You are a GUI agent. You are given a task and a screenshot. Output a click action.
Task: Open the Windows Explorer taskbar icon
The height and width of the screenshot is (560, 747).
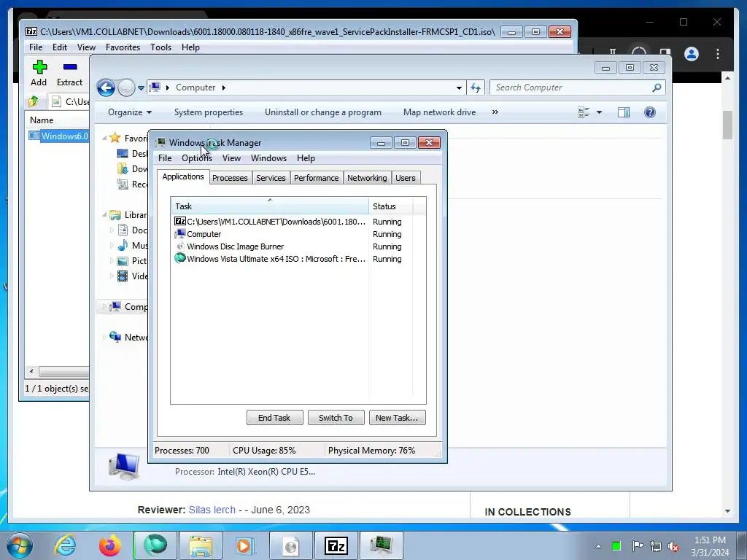tap(201, 545)
